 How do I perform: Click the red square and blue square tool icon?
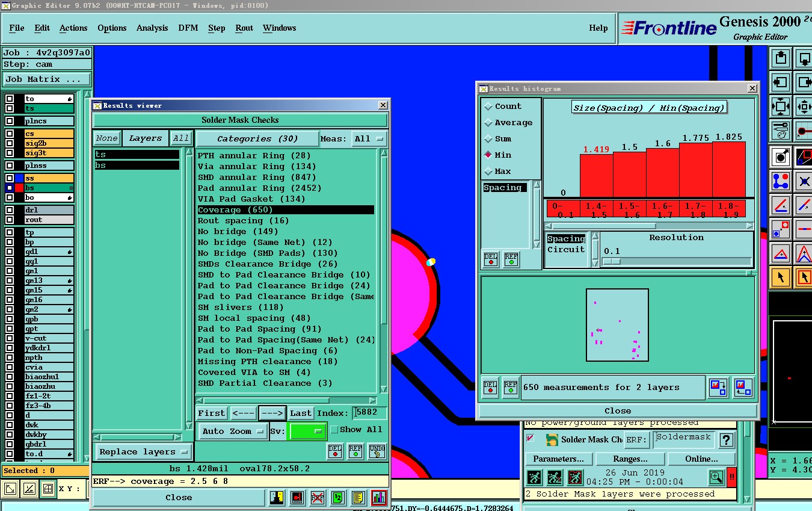click(x=781, y=229)
